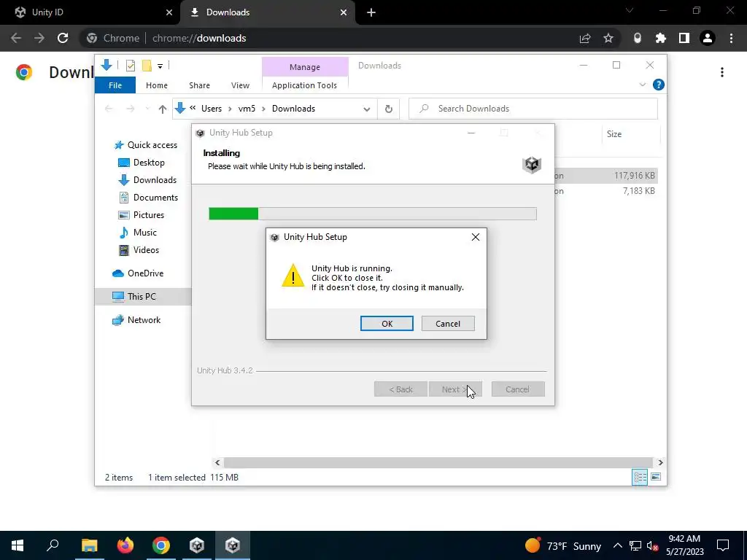Click the disabled Back button in installer

tap(400, 389)
